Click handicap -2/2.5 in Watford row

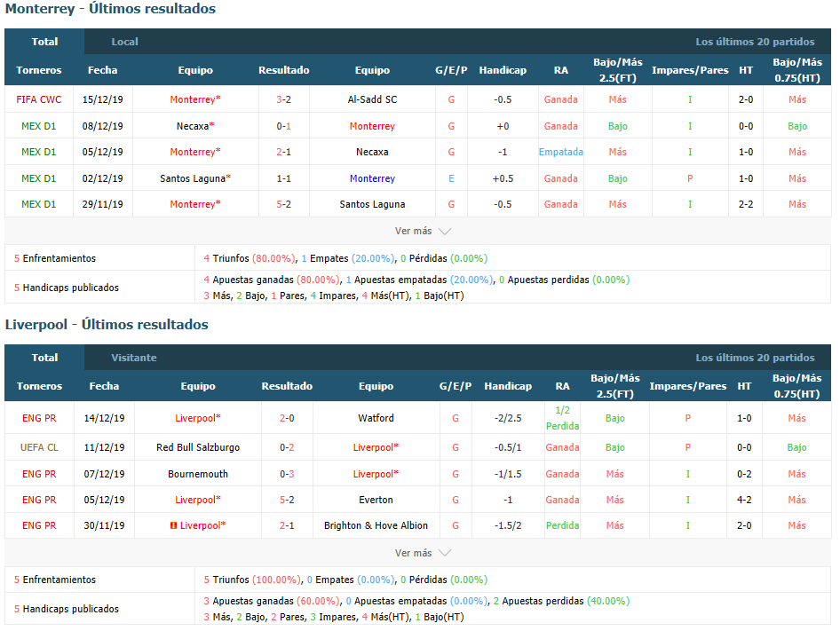tap(508, 418)
